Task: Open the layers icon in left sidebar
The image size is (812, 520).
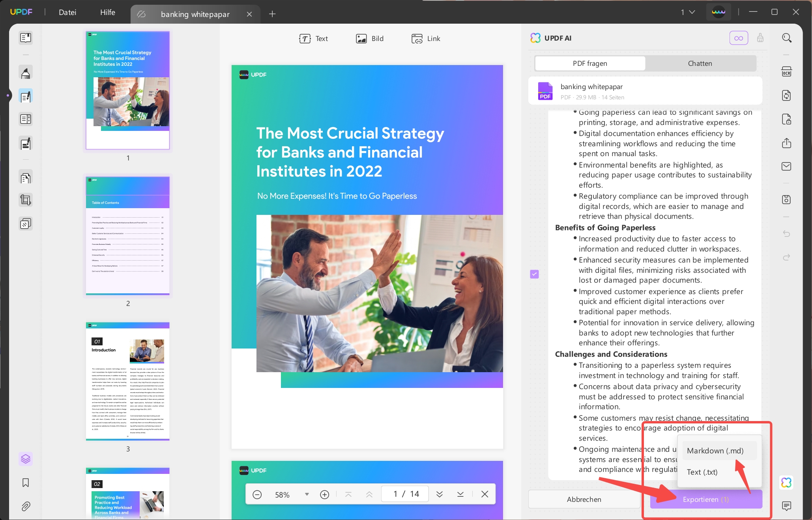Action: coord(26,459)
